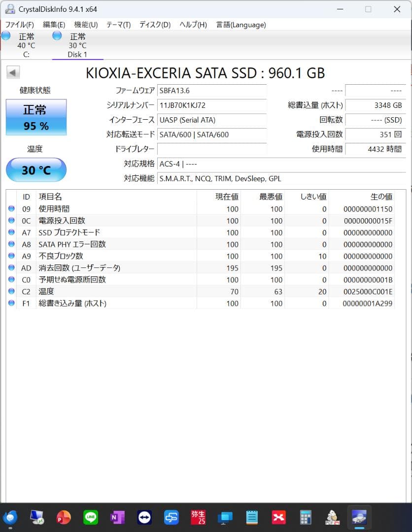Image resolution: width=412 pixels, height=532 pixels.
Task: Click the 30 °C temperature gauge
Action: [x=35, y=169]
